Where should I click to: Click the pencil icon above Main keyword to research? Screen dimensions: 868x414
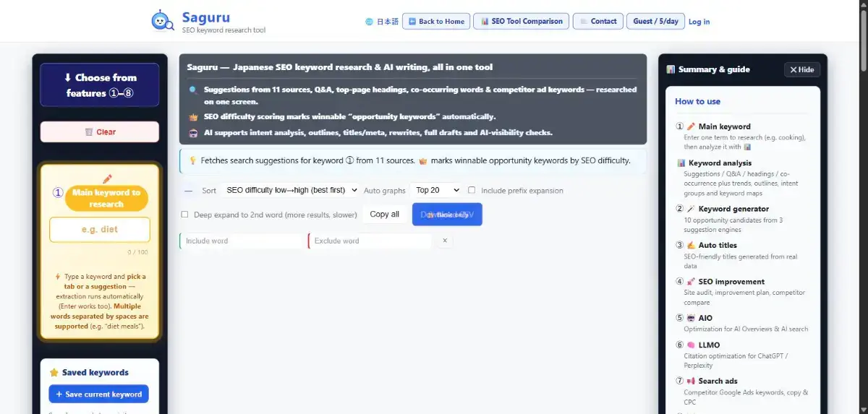[107, 178]
